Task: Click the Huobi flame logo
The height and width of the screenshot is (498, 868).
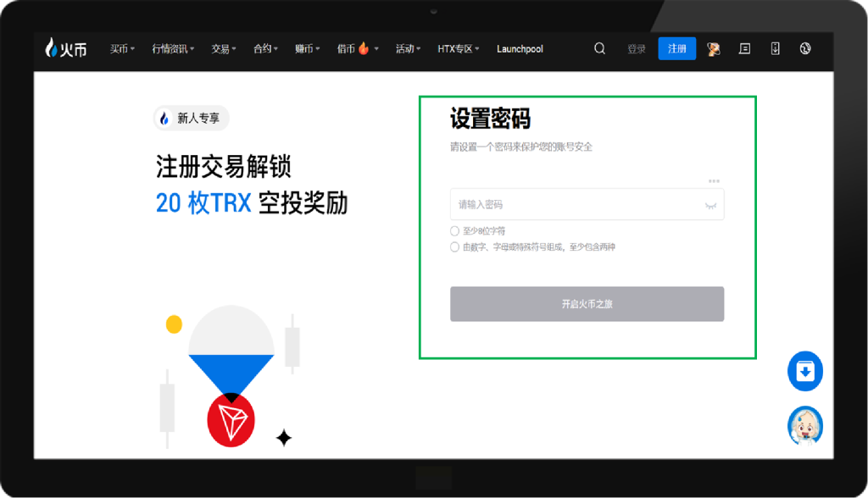Action: [66, 49]
